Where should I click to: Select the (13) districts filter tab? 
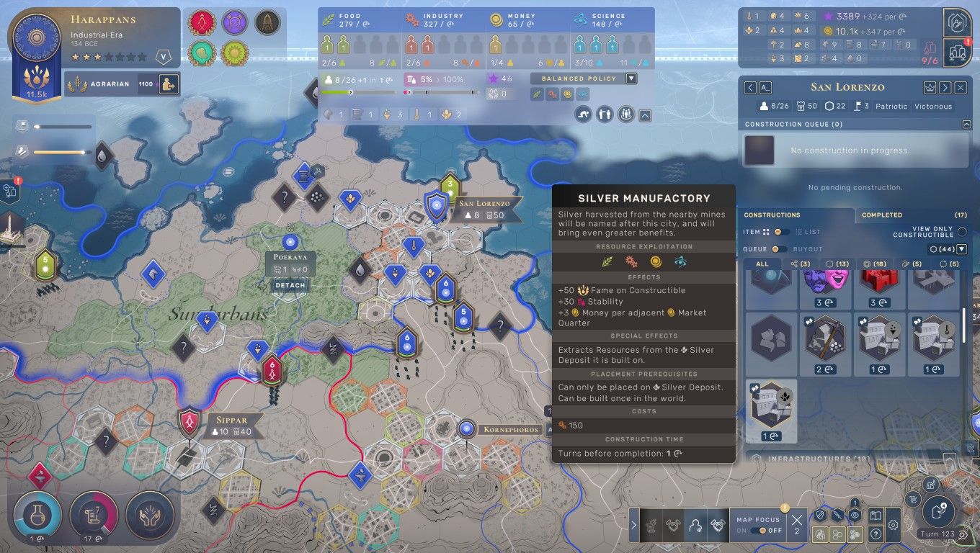tap(836, 264)
